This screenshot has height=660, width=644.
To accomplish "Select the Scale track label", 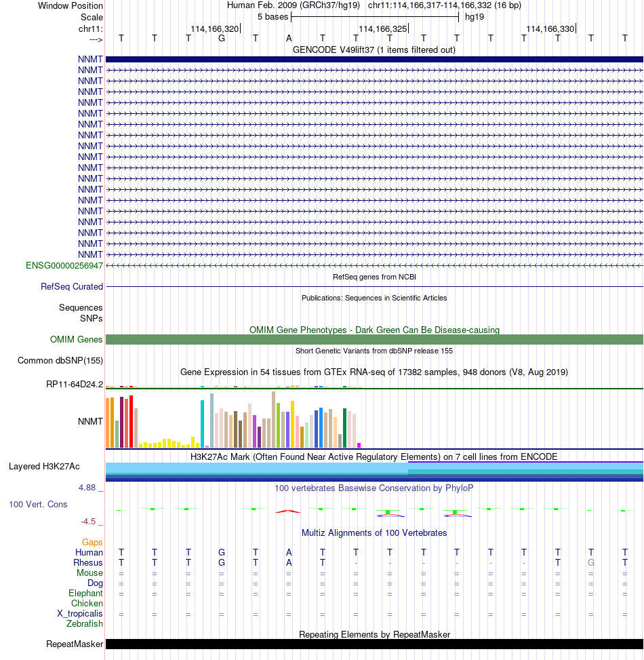I will pos(92,17).
